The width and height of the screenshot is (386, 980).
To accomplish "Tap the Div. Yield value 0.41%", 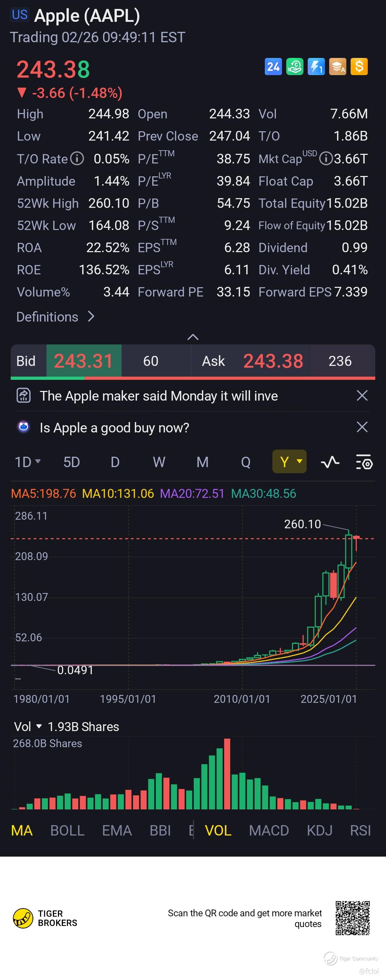I will pos(350,270).
